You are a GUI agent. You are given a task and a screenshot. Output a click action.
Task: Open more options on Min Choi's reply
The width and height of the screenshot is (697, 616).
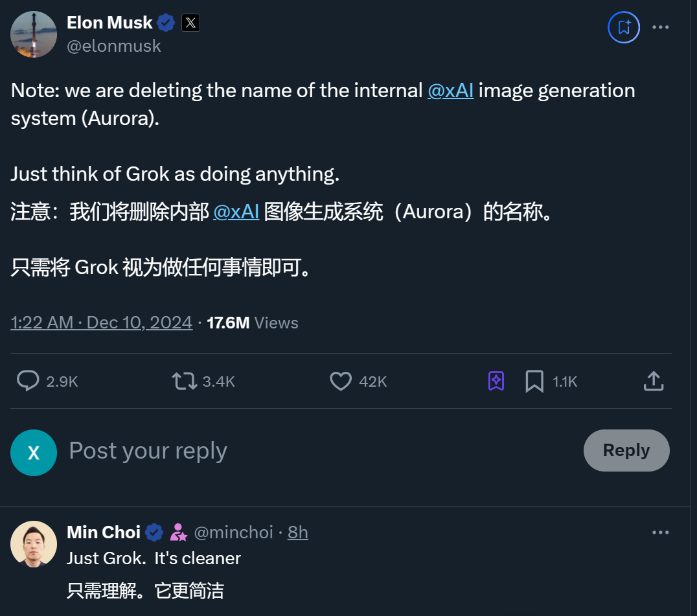pos(660,532)
